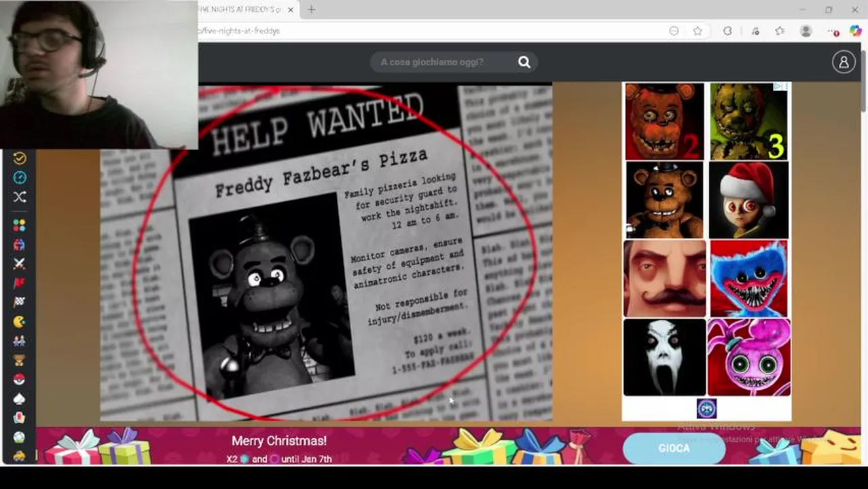
Task: Select the red flag adventure category icon
Action: (19, 283)
